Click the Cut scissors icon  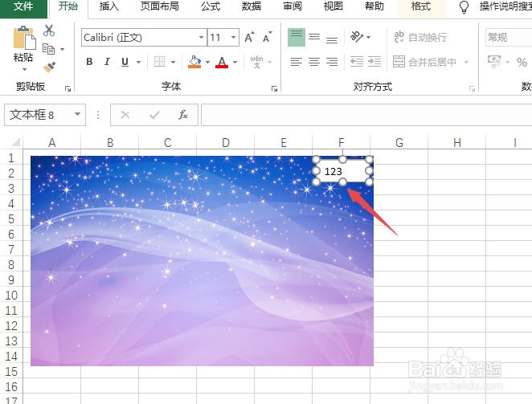pyautogui.click(x=49, y=31)
